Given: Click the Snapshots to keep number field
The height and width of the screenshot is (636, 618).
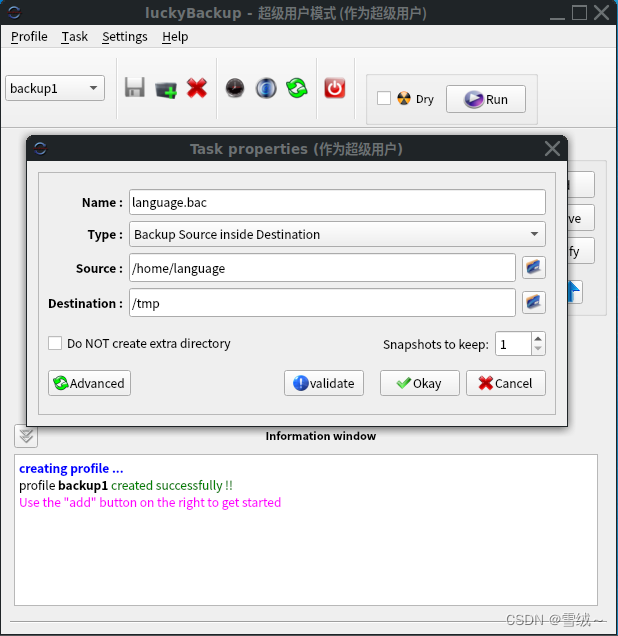Looking at the screenshot, I should (513, 344).
